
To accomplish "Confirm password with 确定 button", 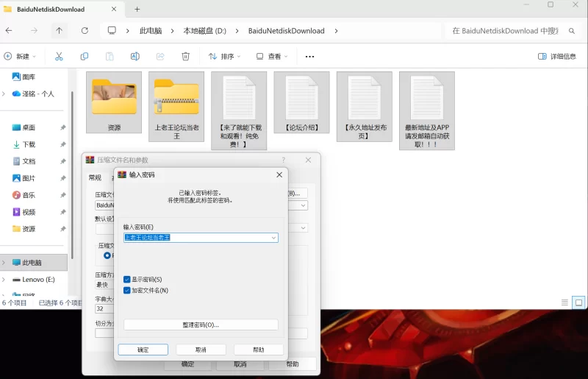I will pyautogui.click(x=143, y=350).
